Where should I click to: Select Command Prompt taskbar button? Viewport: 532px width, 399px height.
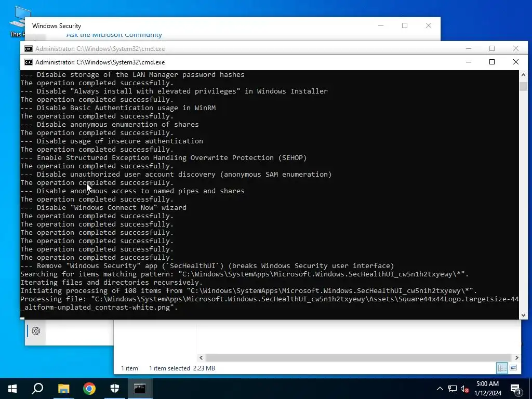click(140, 389)
